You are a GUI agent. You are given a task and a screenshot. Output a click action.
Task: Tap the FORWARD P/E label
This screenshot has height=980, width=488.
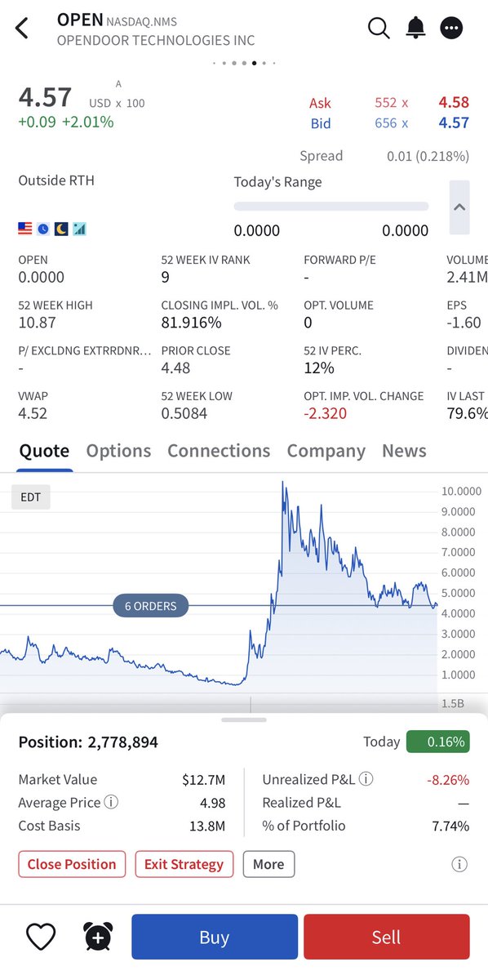[341, 260]
